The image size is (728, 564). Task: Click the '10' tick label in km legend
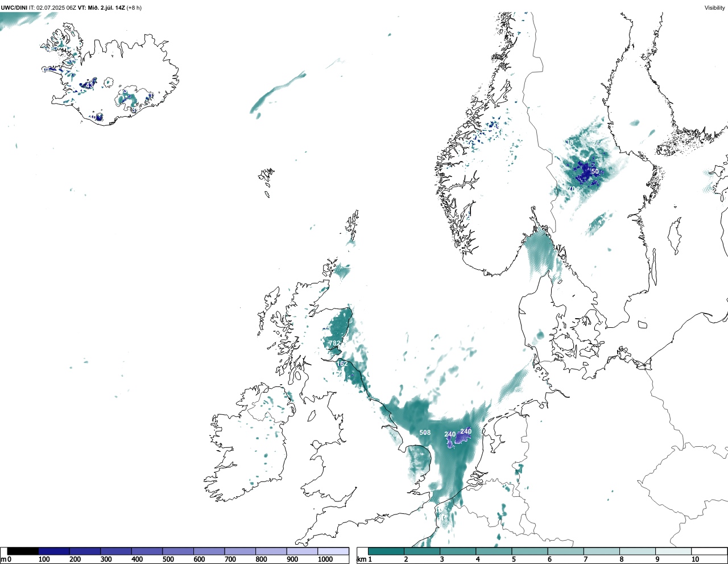click(695, 559)
